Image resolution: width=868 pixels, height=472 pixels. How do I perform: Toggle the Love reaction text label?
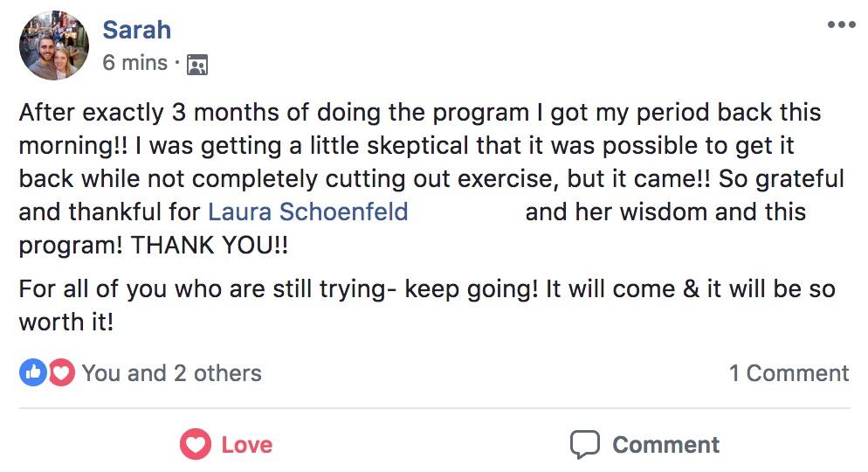(246, 444)
